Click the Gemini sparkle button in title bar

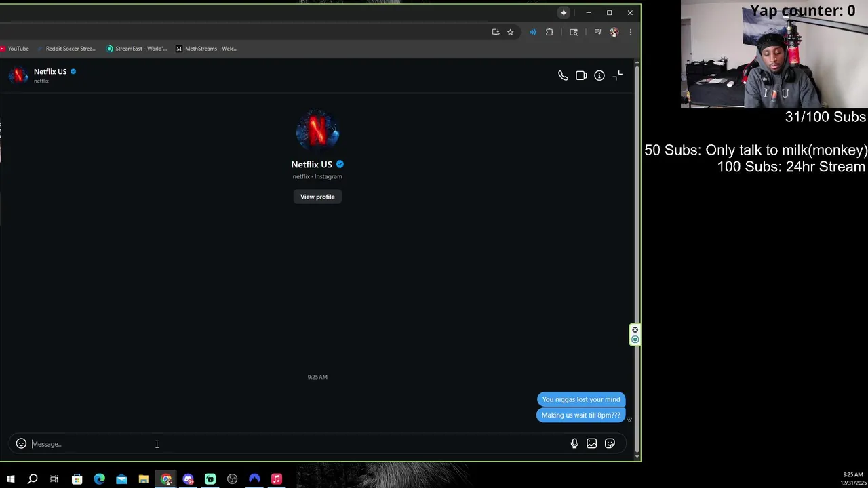pyautogui.click(x=564, y=12)
